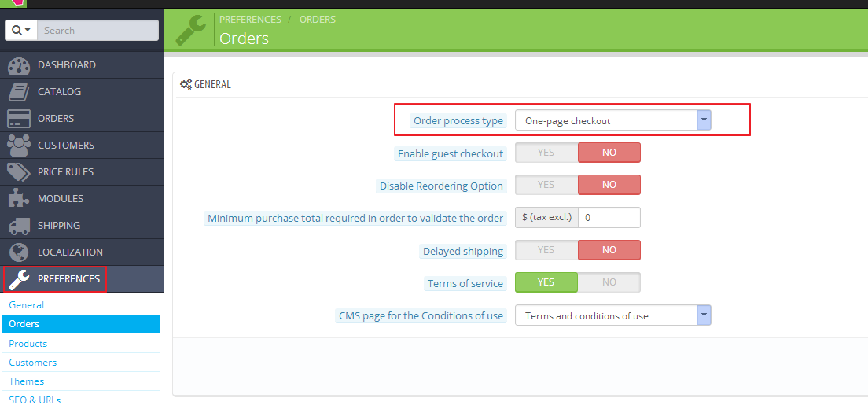Click the Shipping truck icon
Viewport: 868px width, 409px height.
(x=19, y=226)
